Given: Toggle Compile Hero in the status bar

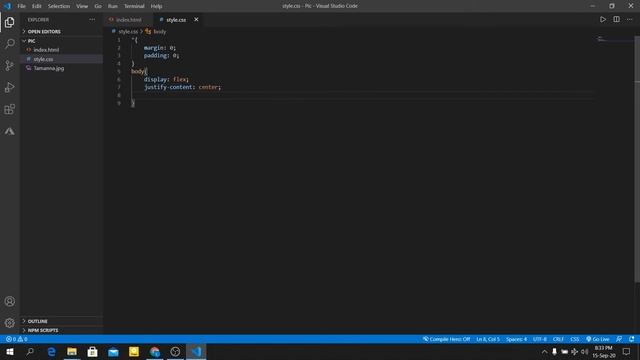Looking at the screenshot, I should coord(447,339).
